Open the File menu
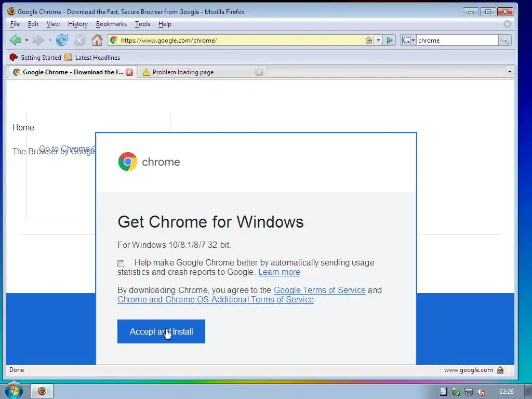This screenshot has width=532, height=399. click(x=15, y=24)
